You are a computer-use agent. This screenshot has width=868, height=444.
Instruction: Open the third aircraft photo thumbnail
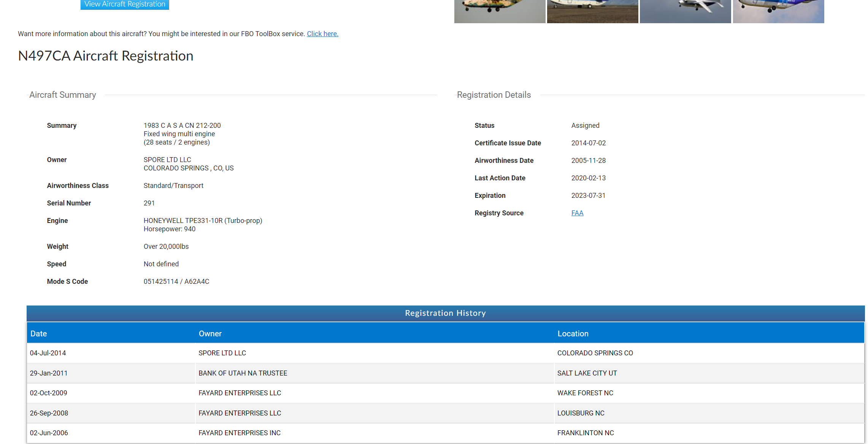pyautogui.click(x=685, y=11)
